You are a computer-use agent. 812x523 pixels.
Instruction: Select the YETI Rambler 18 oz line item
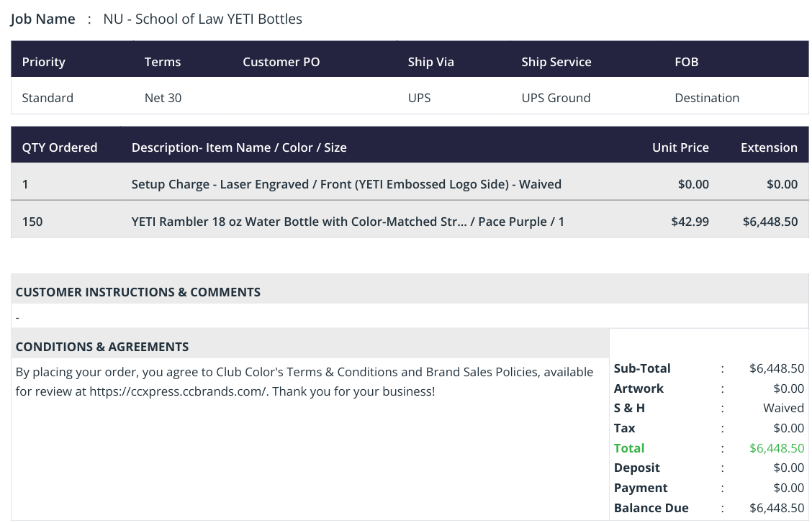point(410,222)
